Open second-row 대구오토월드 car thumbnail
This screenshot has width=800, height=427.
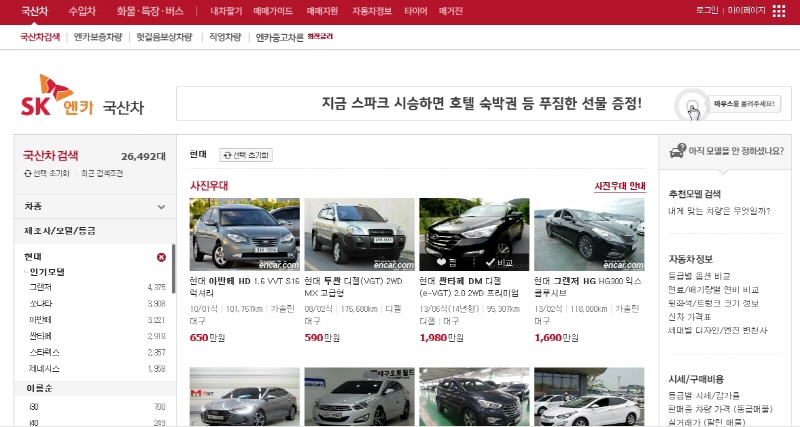coord(359,397)
